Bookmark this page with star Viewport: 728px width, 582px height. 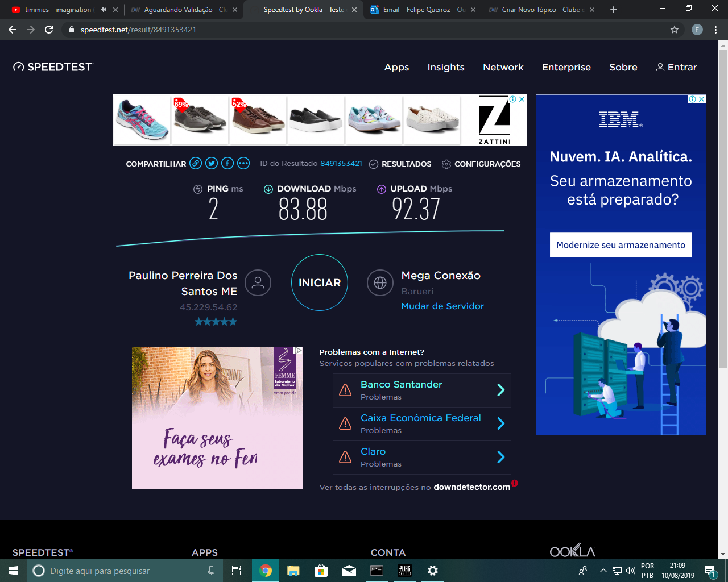675,30
